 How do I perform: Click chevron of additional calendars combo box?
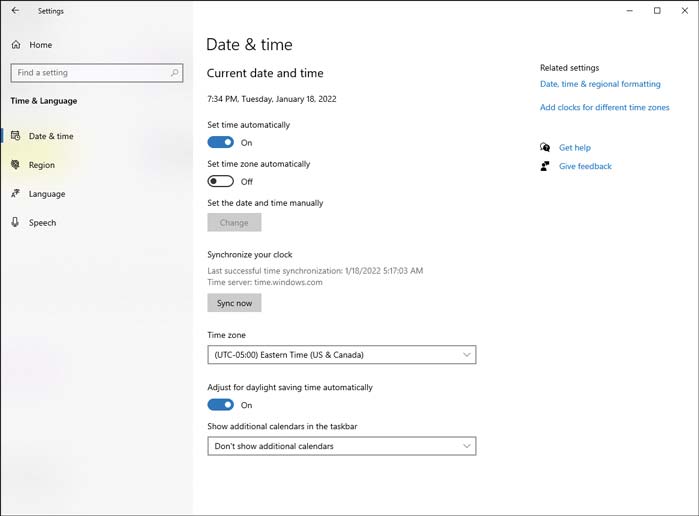[x=466, y=446]
